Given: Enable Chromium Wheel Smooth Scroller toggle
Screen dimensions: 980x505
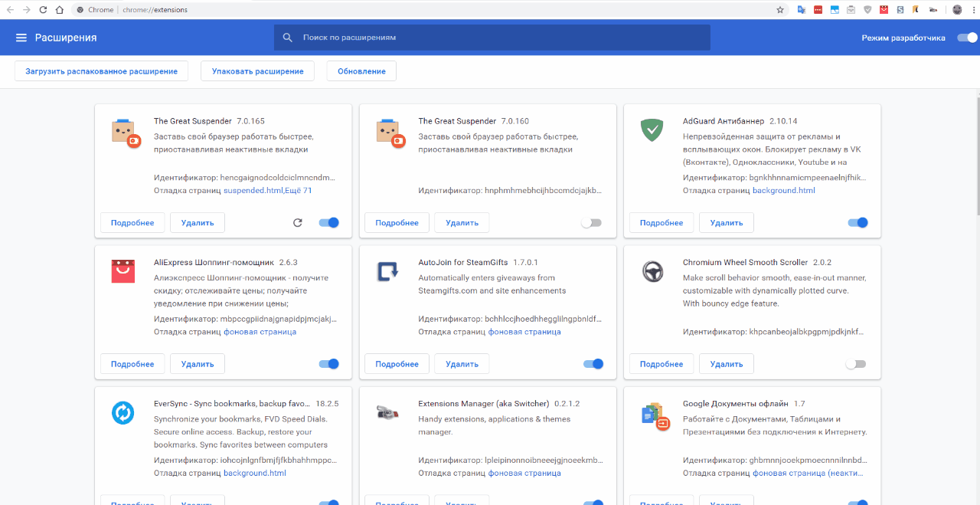Looking at the screenshot, I should point(856,364).
